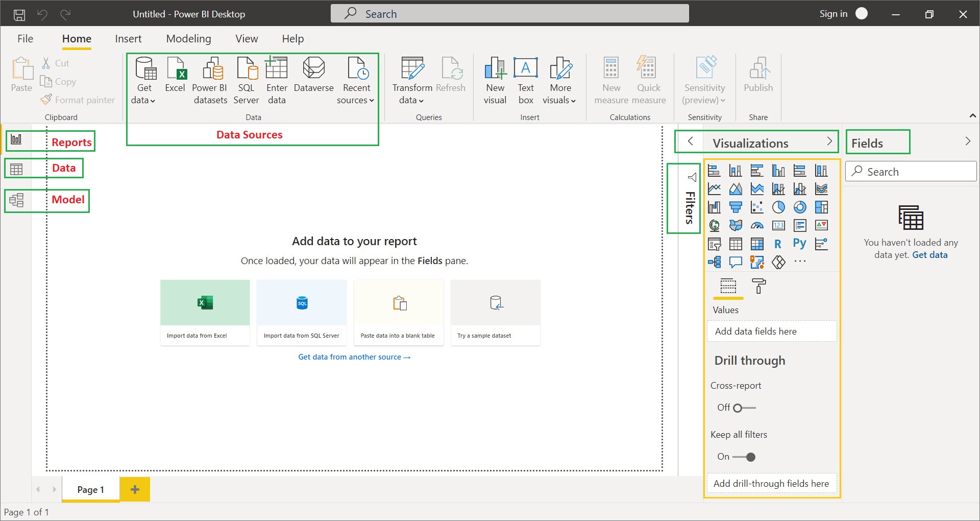Open Recent sources dropdown
This screenshot has width=980, height=521.
[356, 100]
